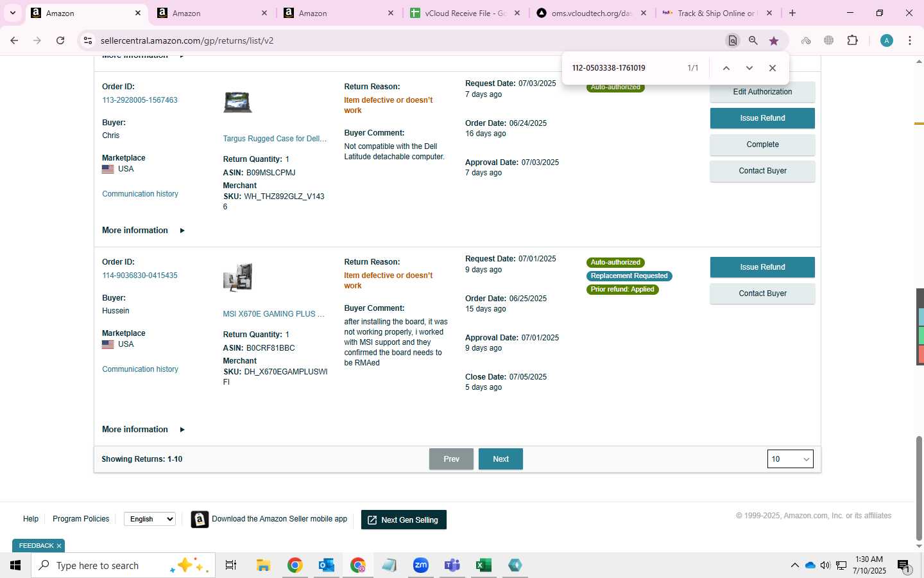The width and height of the screenshot is (924, 578).
Task: Close the vCloud Receive File tab
Action: (517, 13)
